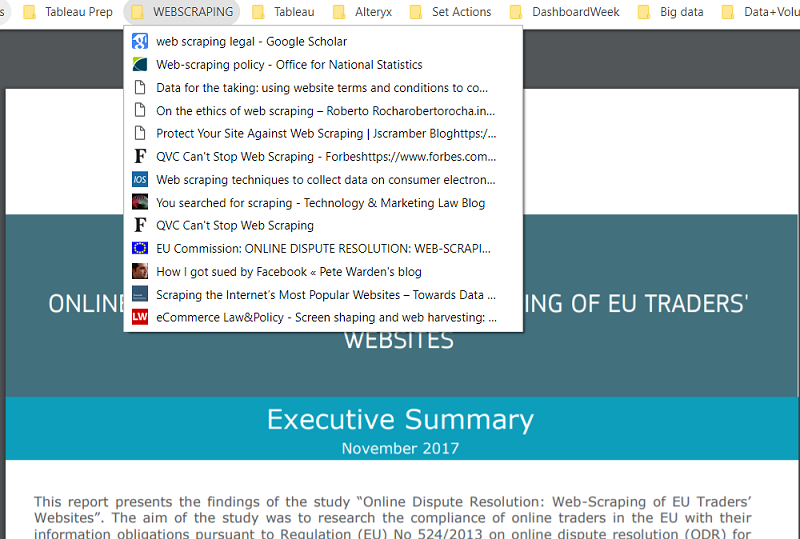Open the Big data bookmarks folder
This screenshot has height=539, width=800.
tap(671, 12)
